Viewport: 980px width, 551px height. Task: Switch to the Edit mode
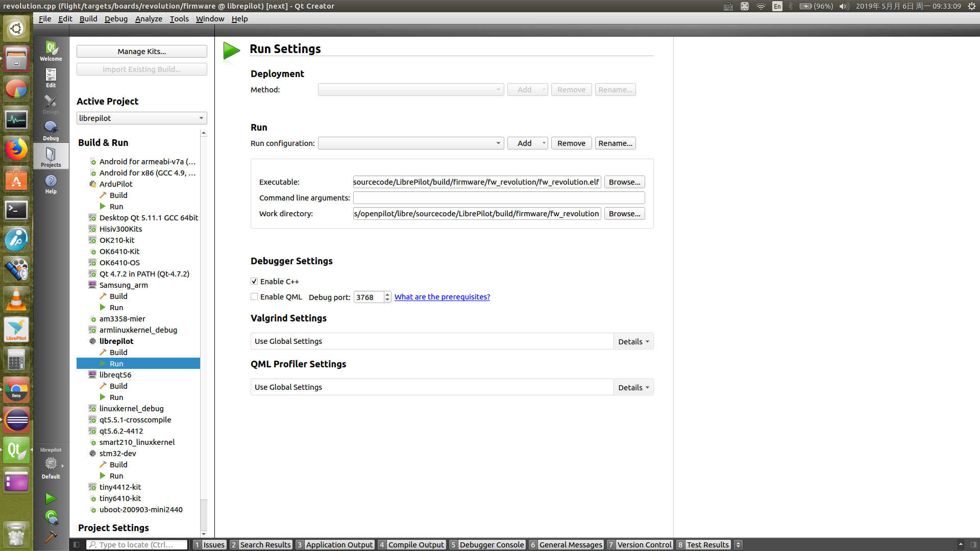click(x=51, y=78)
